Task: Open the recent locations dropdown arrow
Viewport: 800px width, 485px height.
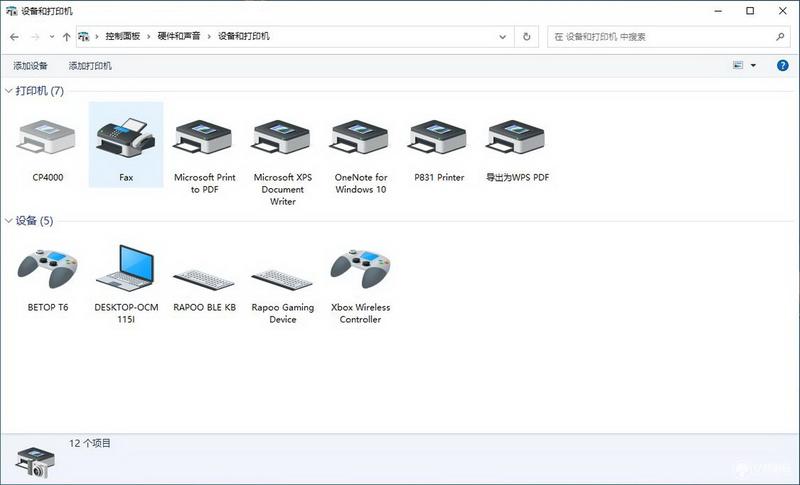Action: coord(52,37)
